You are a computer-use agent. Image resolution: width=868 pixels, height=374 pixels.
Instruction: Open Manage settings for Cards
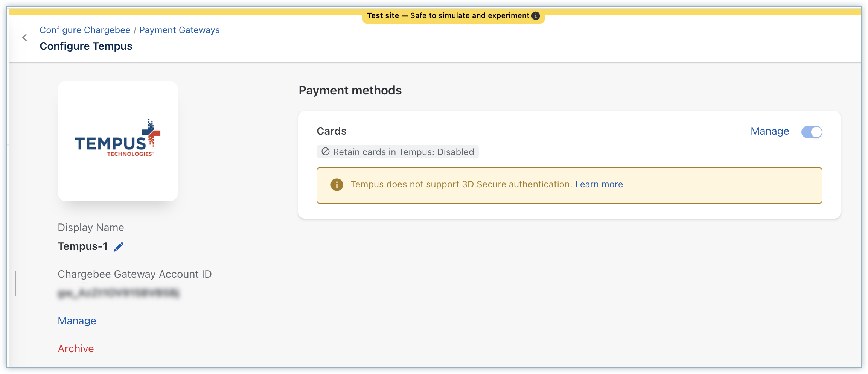769,131
